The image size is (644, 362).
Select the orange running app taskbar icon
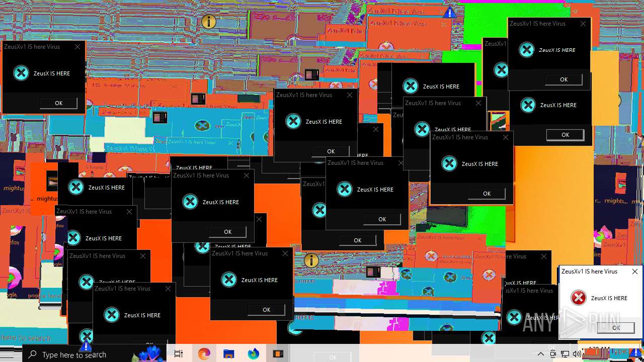[x=278, y=354]
